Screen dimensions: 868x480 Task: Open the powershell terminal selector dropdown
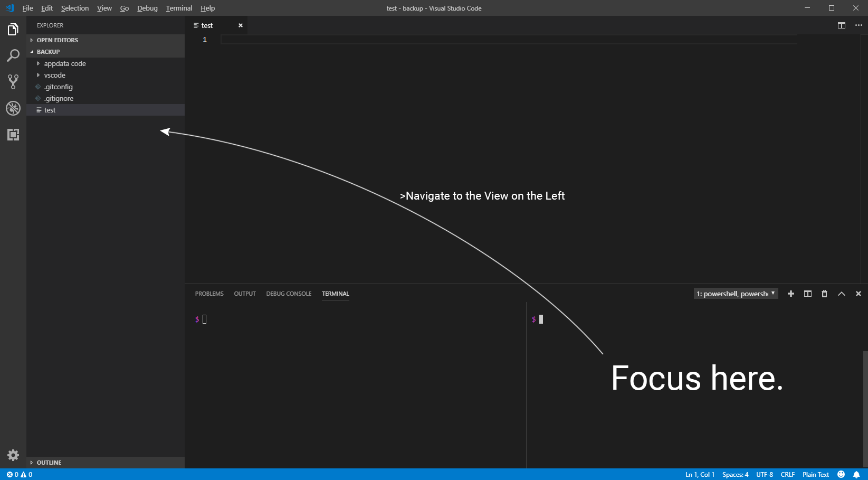pyautogui.click(x=736, y=294)
